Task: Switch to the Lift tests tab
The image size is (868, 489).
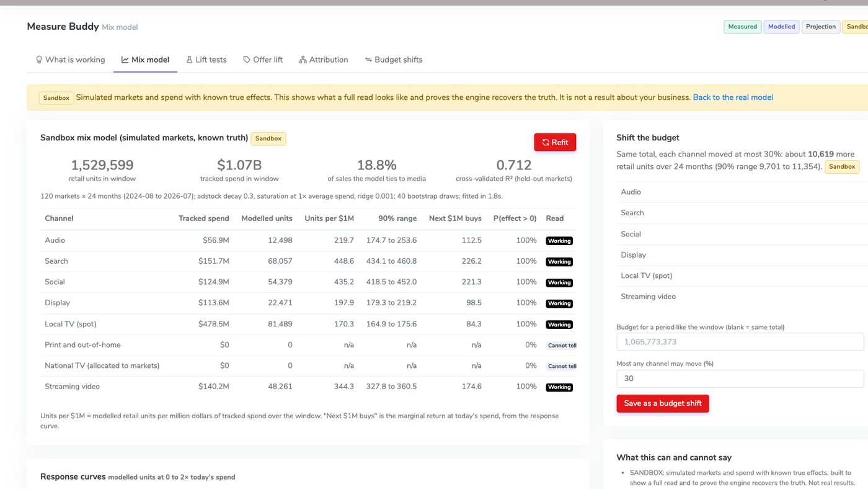Action: [x=206, y=60]
